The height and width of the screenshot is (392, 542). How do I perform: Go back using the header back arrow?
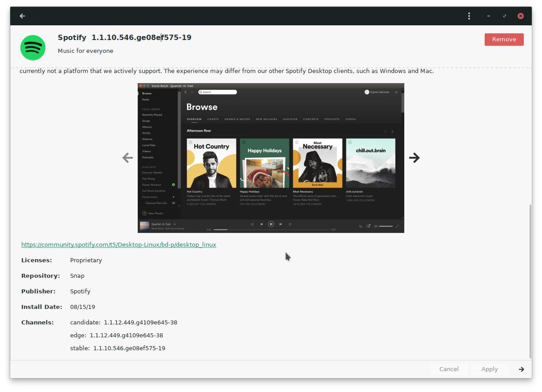[22, 16]
